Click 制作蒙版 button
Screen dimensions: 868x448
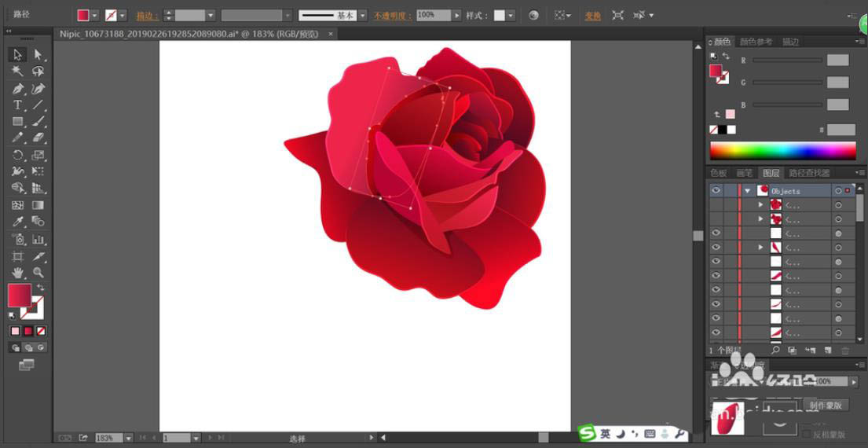(826, 406)
